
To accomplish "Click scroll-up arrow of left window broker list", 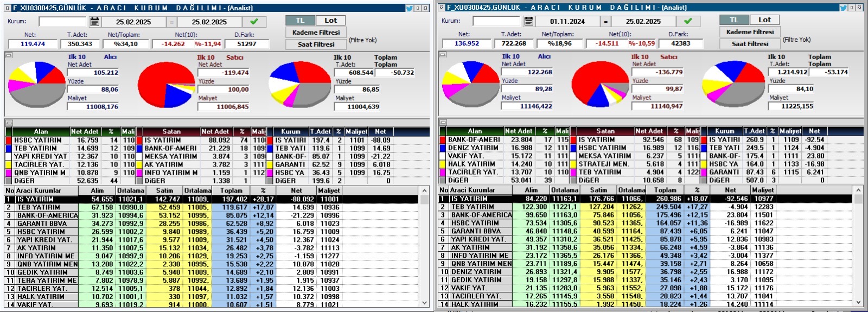I will point(424,191).
